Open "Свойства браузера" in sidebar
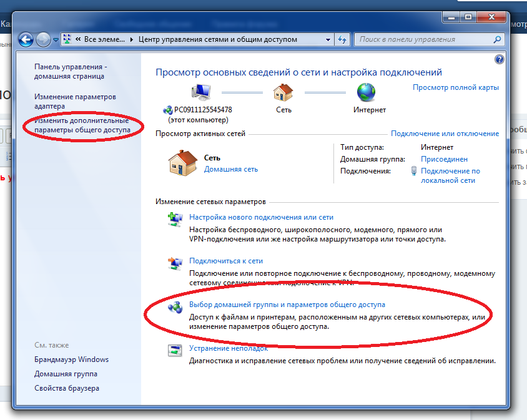The width and height of the screenshot is (527, 420). click(x=67, y=388)
